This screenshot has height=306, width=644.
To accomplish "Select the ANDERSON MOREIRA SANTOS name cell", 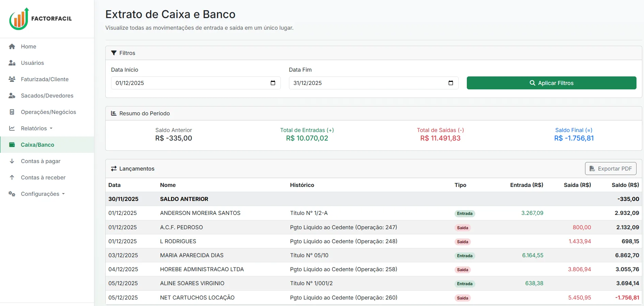I will click(x=200, y=213).
